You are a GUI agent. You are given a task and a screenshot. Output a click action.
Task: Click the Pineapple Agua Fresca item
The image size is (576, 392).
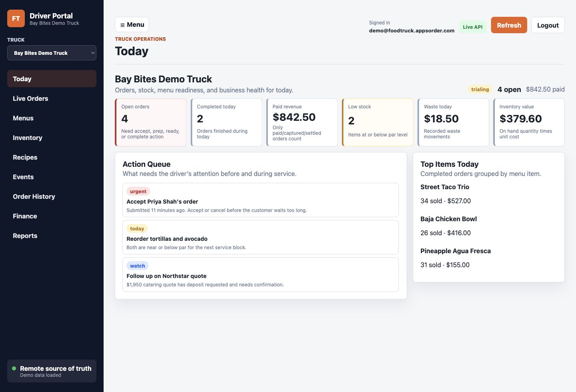(x=455, y=251)
